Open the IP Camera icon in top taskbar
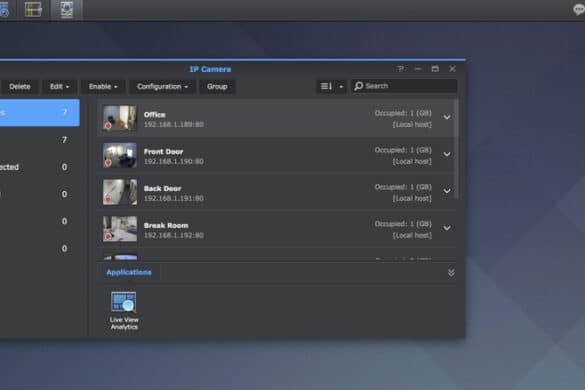 coord(66,9)
